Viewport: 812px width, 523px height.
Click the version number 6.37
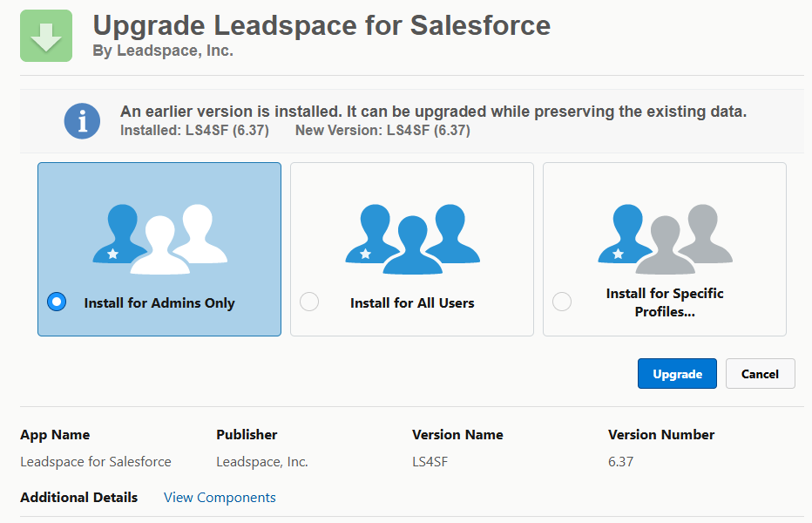(x=620, y=461)
